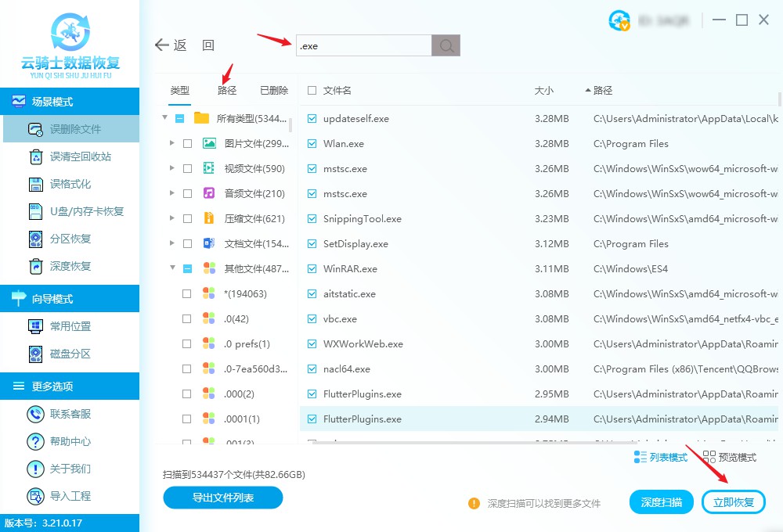783x532 pixels.
Task: Uncheck the SnippingTool.exe entry
Action: pyautogui.click(x=311, y=218)
